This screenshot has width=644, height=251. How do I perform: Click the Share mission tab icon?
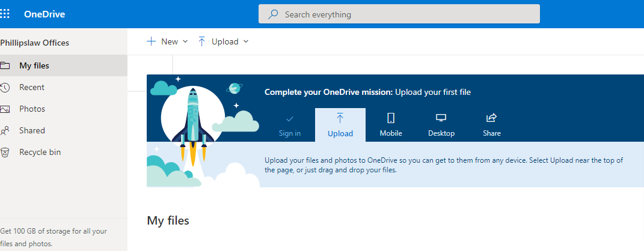point(491,118)
